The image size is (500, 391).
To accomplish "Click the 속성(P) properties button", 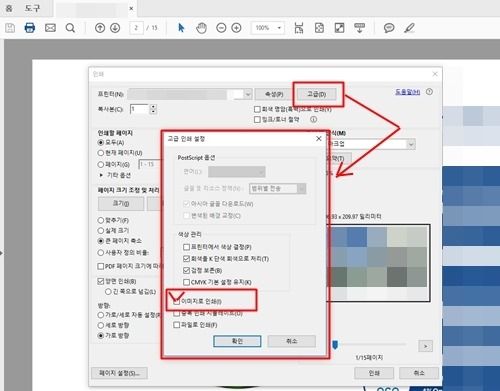I will [274, 94].
